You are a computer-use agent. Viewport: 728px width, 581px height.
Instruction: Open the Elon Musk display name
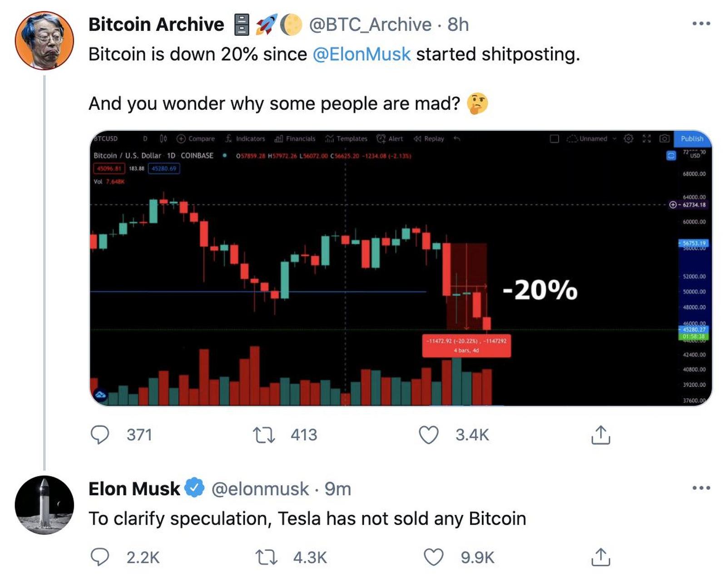point(134,489)
